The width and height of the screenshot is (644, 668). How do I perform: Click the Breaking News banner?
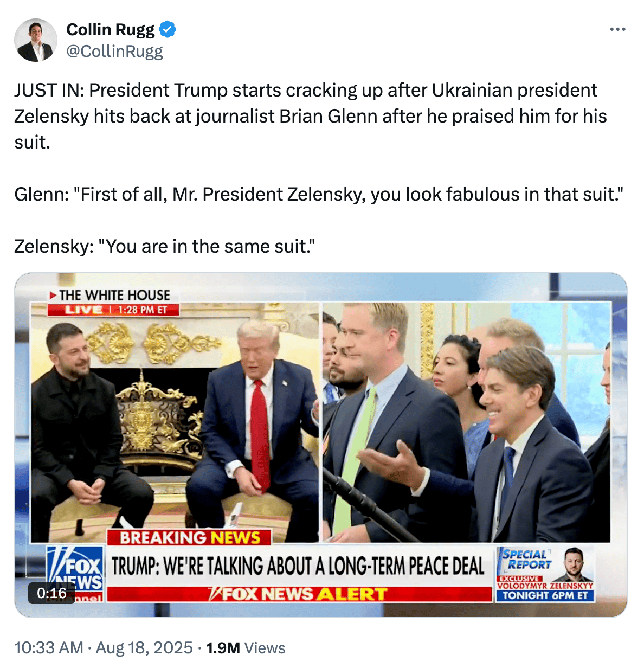pyautogui.click(x=189, y=537)
